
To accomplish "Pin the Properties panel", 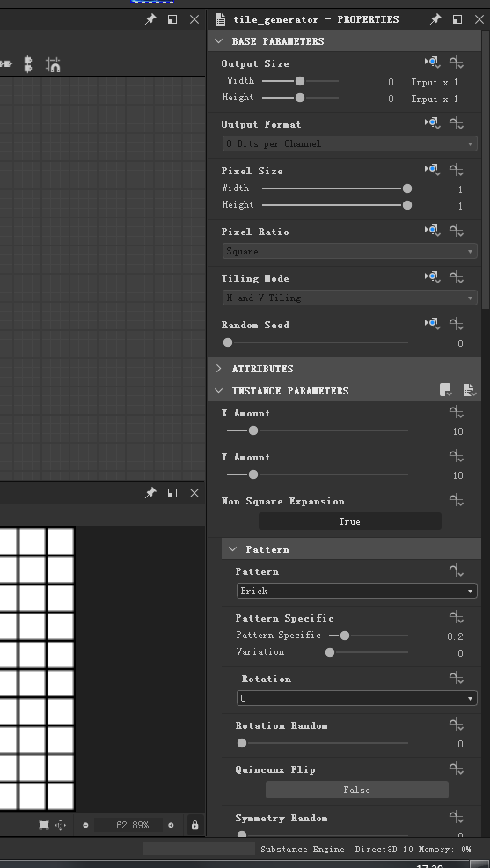I will pyautogui.click(x=435, y=19).
